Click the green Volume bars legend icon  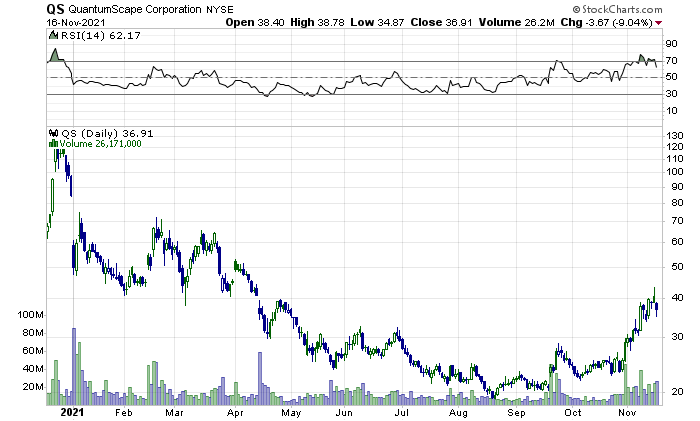pos(53,143)
